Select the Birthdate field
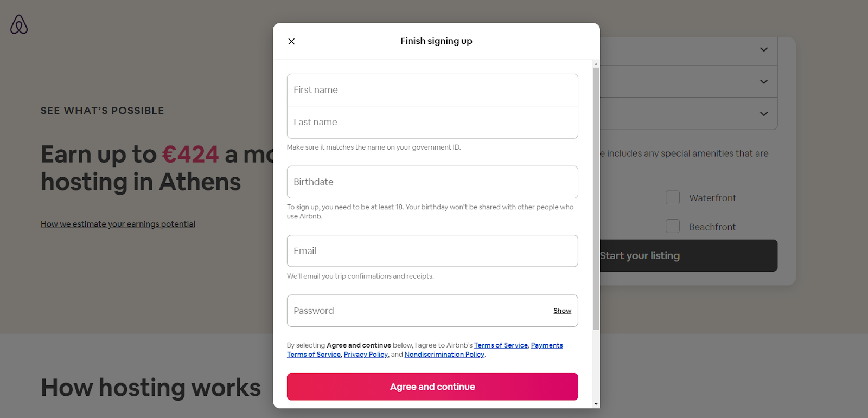 [432, 182]
